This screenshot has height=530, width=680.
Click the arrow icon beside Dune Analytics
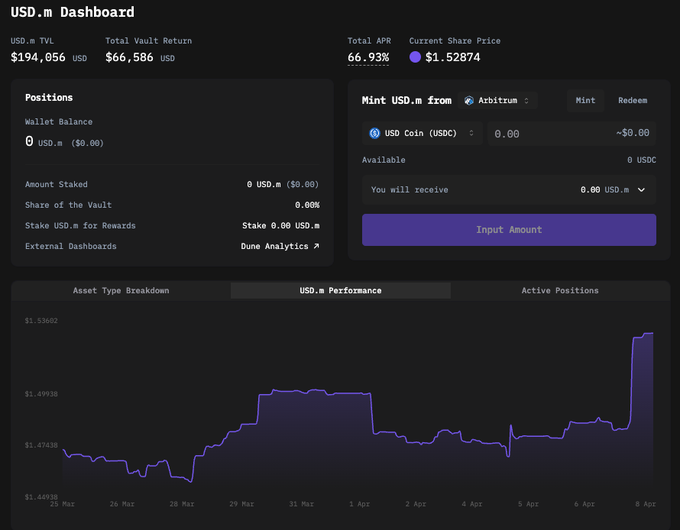pyautogui.click(x=316, y=246)
